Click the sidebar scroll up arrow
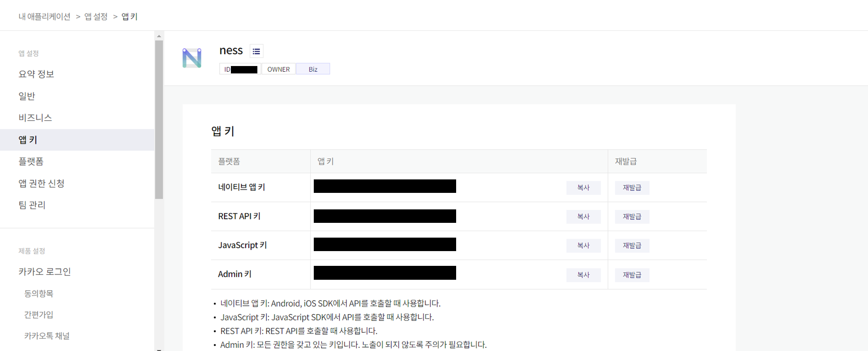This screenshot has height=351, width=868. click(159, 36)
